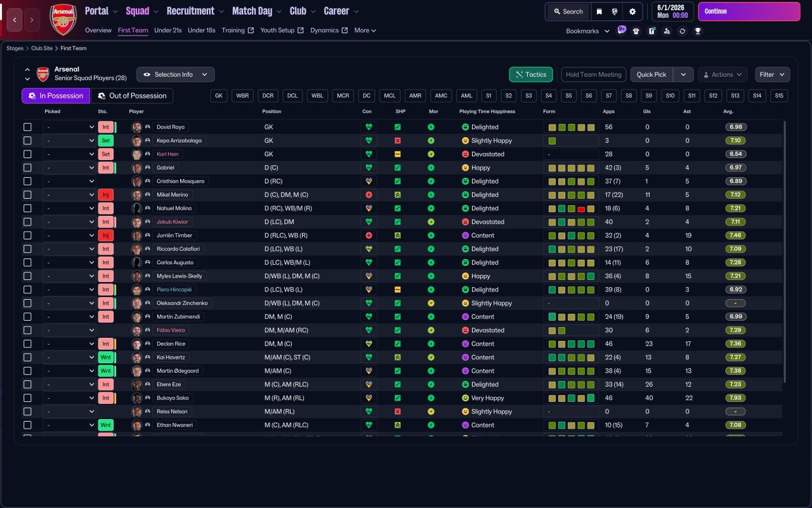The height and width of the screenshot is (508, 812).
Task: Click Kepa Arrizabalaga's 'Set' status badge
Action: point(106,140)
